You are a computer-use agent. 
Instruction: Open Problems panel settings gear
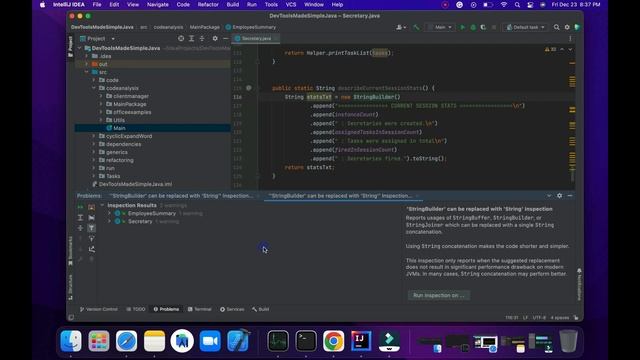560,196
